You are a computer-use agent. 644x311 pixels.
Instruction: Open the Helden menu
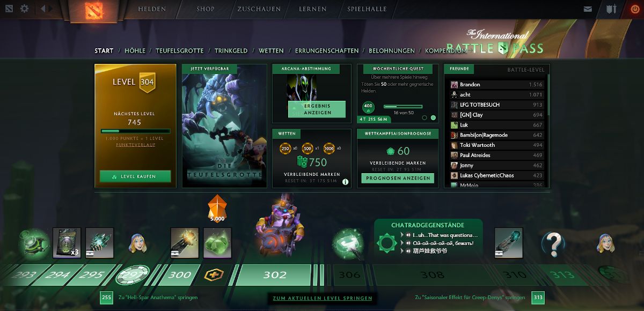[x=152, y=9]
